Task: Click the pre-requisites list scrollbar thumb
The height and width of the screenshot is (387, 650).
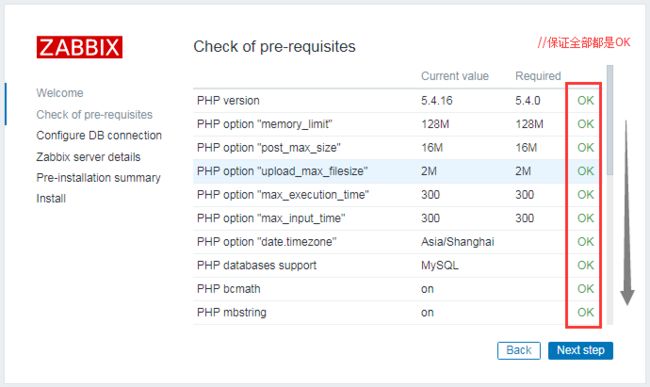Action: [609, 120]
